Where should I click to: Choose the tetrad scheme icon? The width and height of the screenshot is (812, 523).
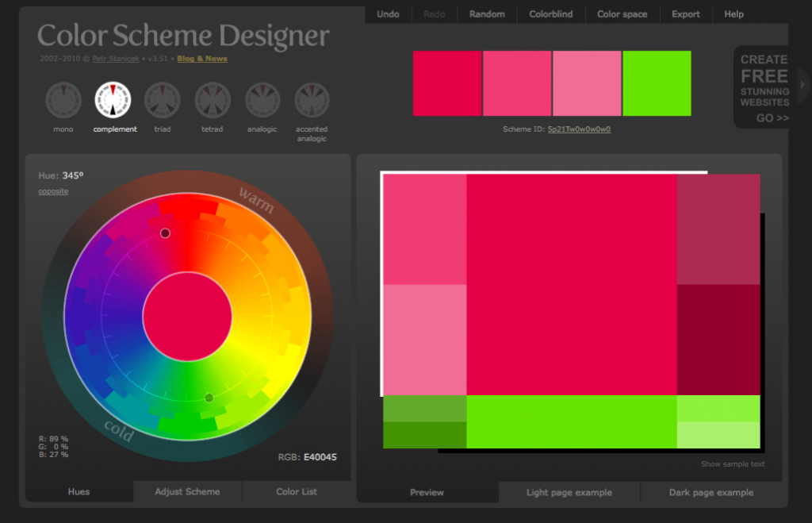(x=213, y=100)
